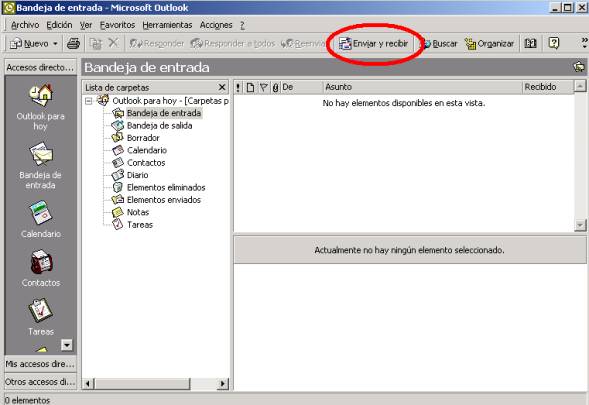Open the Herramientas menu
589x405 pixels.
pos(167,25)
